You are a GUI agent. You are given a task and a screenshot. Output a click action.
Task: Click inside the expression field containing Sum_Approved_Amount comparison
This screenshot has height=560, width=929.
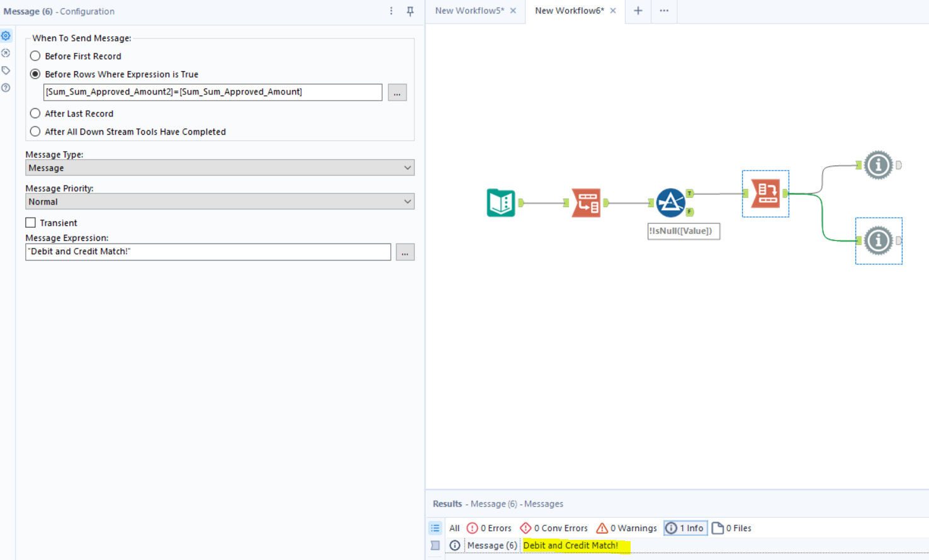pos(212,92)
